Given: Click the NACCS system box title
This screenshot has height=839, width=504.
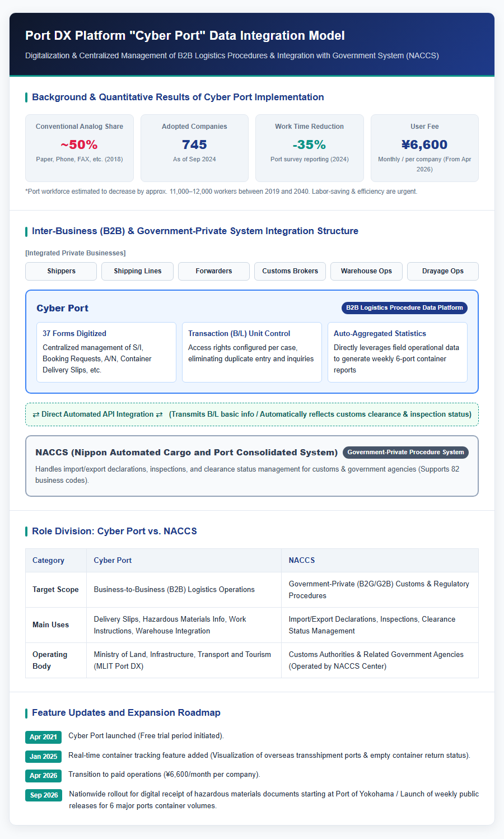Looking at the screenshot, I should coord(186,452).
